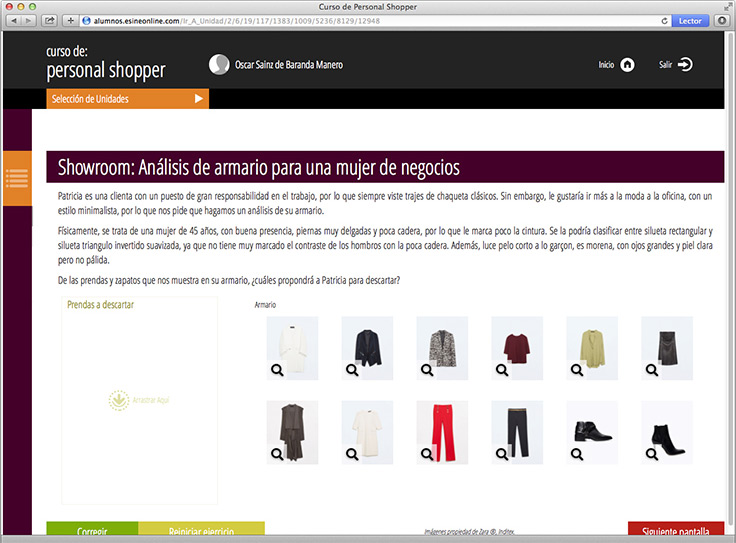Click the Inicio home icon
The width and height of the screenshot is (736, 543).
(627, 65)
